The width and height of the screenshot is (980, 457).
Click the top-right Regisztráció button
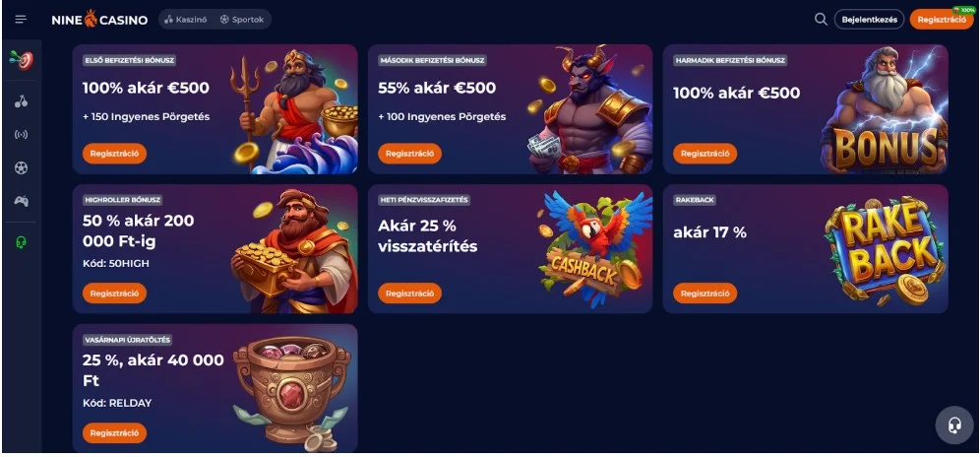click(942, 20)
